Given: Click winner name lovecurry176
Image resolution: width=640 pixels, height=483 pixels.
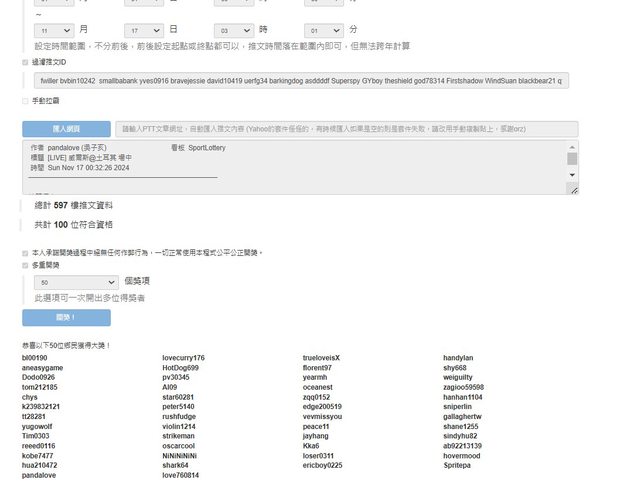Looking at the screenshot, I should click(x=183, y=357).
